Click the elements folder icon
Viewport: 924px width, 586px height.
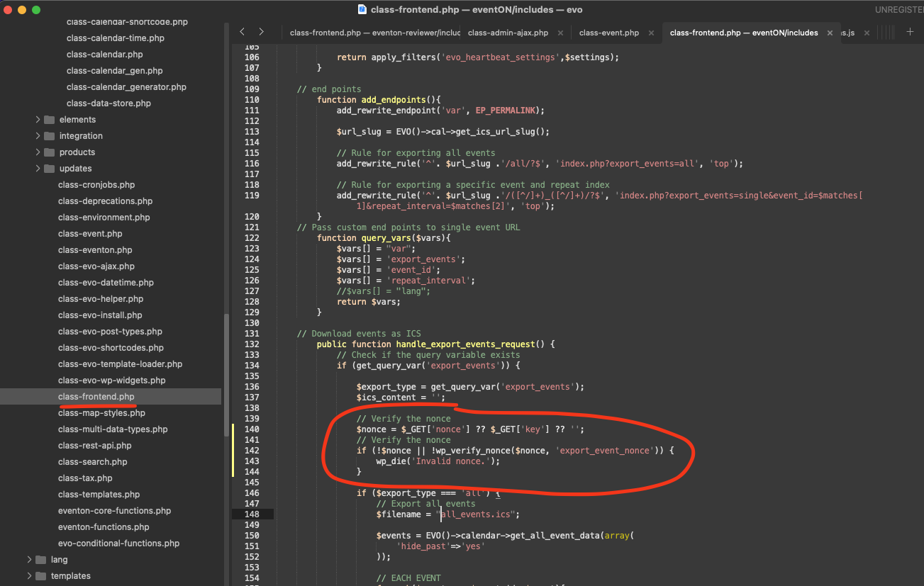click(49, 120)
